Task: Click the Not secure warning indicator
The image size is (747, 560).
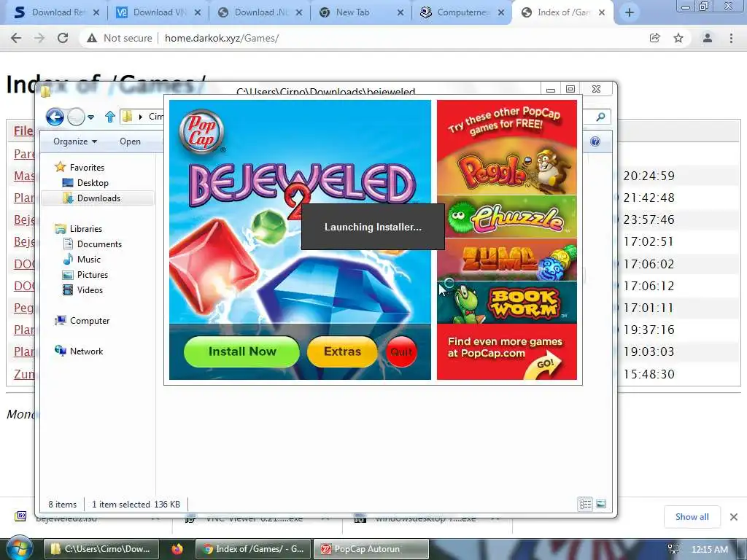Action: 120,38
